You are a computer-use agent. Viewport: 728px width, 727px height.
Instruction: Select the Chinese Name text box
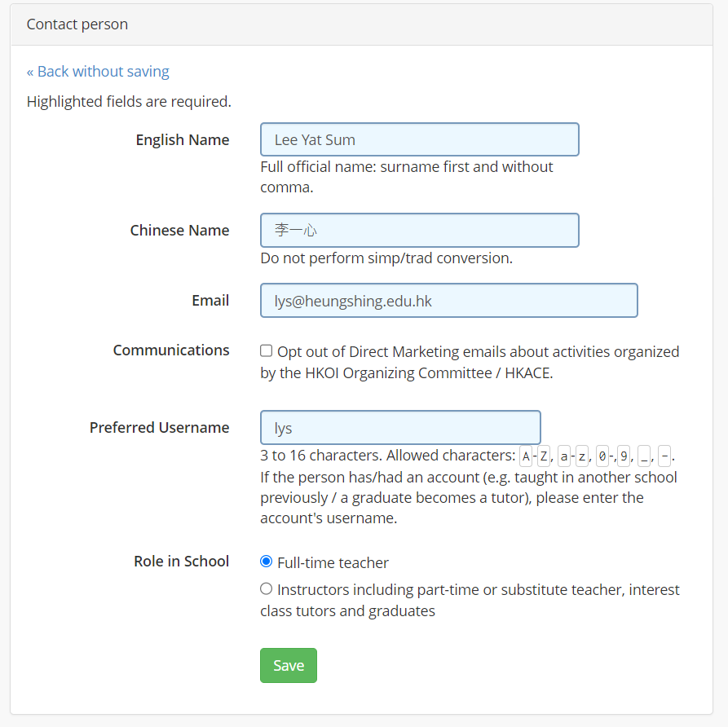coord(419,231)
